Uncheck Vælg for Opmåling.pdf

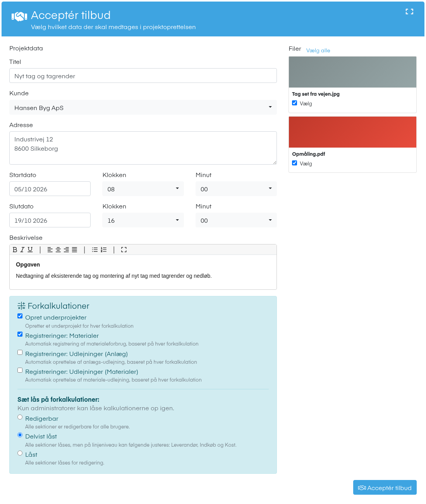295,163
